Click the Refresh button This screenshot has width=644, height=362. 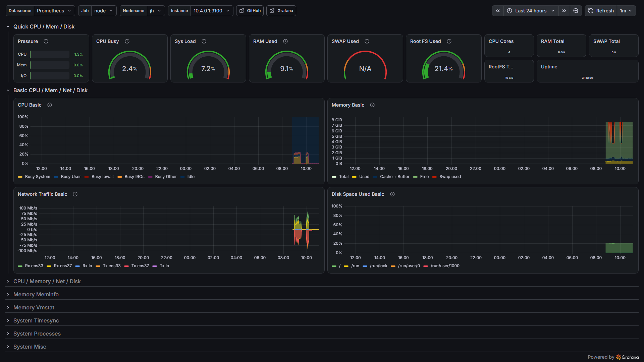[x=601, y=11]
